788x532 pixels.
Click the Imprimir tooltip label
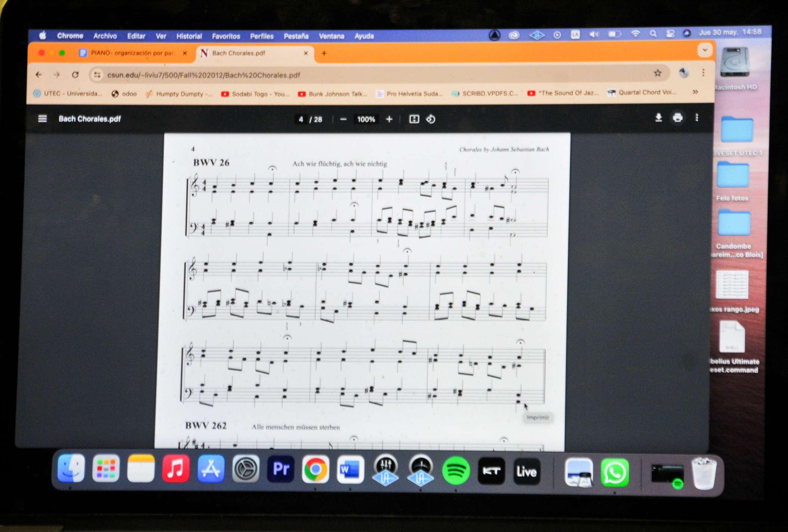tap(538, 418)
